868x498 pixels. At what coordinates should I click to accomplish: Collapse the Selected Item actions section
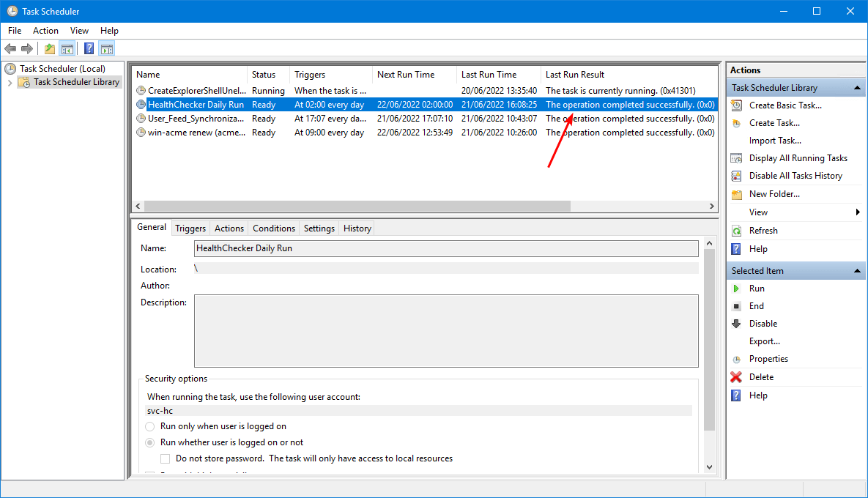point(857,270)
